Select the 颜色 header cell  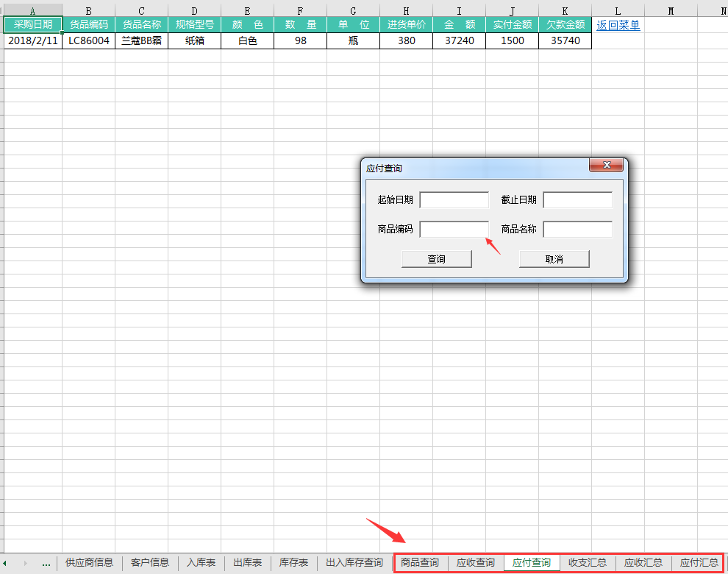pos(247,24)
